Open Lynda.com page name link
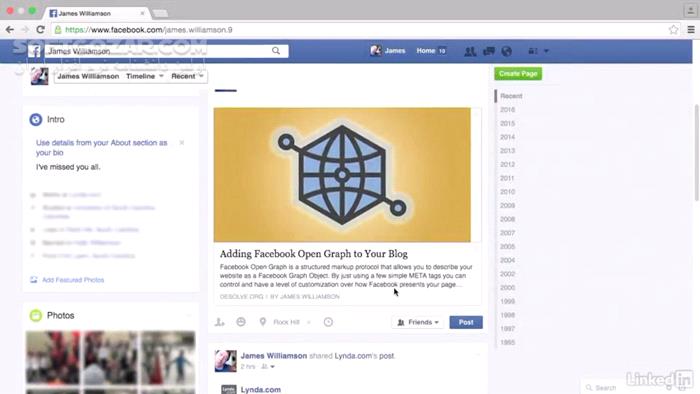 pyautogui.click(x=261, y=390)
